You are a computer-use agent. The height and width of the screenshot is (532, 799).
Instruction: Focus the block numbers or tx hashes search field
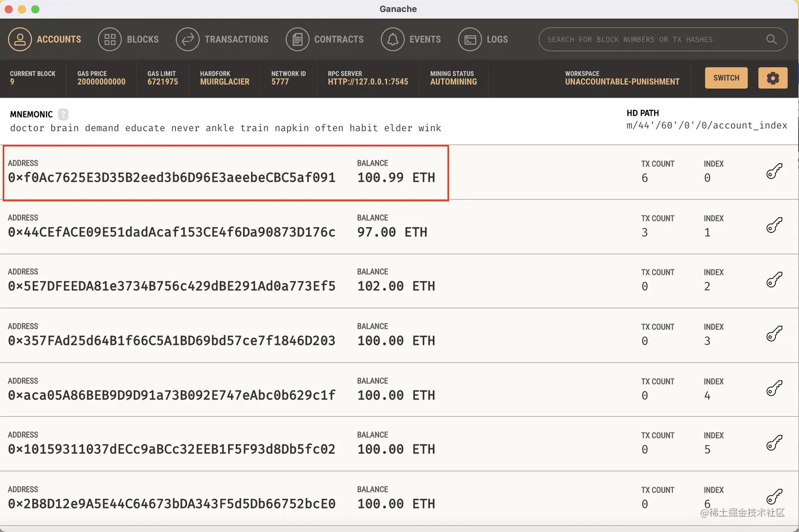coord(663,40)
